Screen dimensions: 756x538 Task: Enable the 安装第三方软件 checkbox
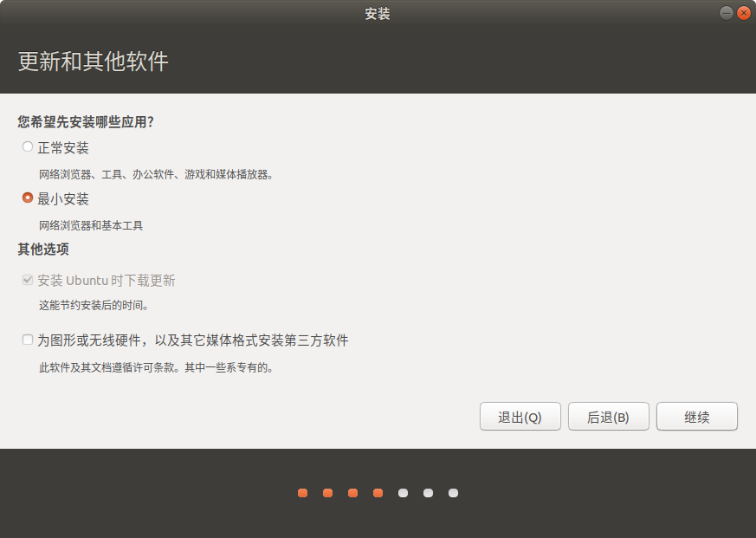pyautogui.click(x=28, y=340)
